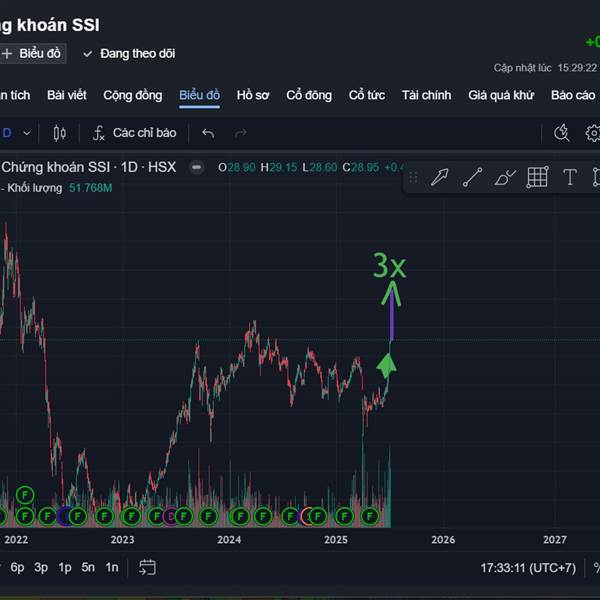
Task: Expand the interval dropdown chevron next to D
Action: coord(27,134)
